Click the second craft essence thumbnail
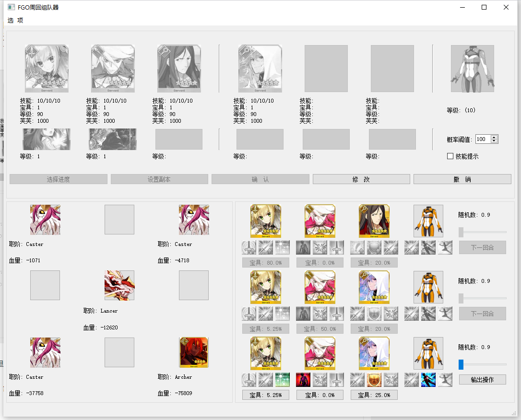 click(x=113, y=139)
